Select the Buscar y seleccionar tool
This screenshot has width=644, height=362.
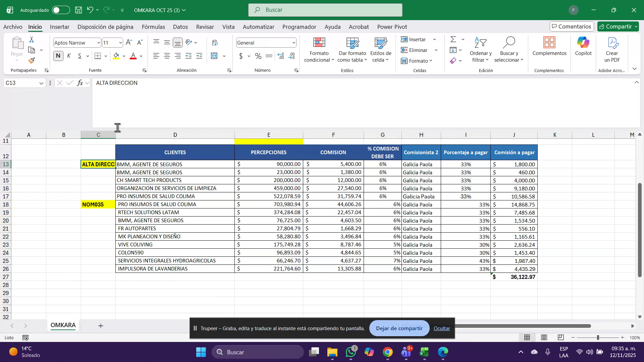[509, 50]
